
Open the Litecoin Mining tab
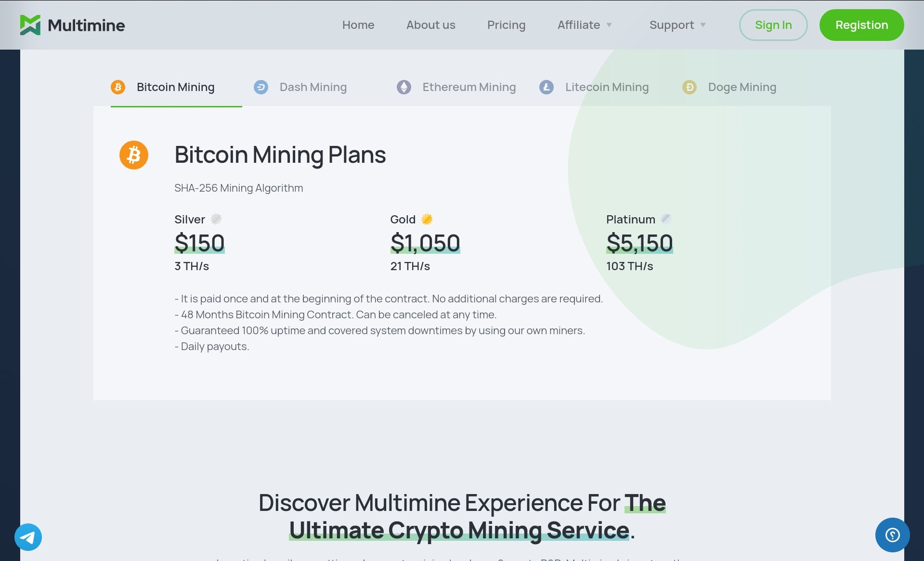click(x=607, y=87)
